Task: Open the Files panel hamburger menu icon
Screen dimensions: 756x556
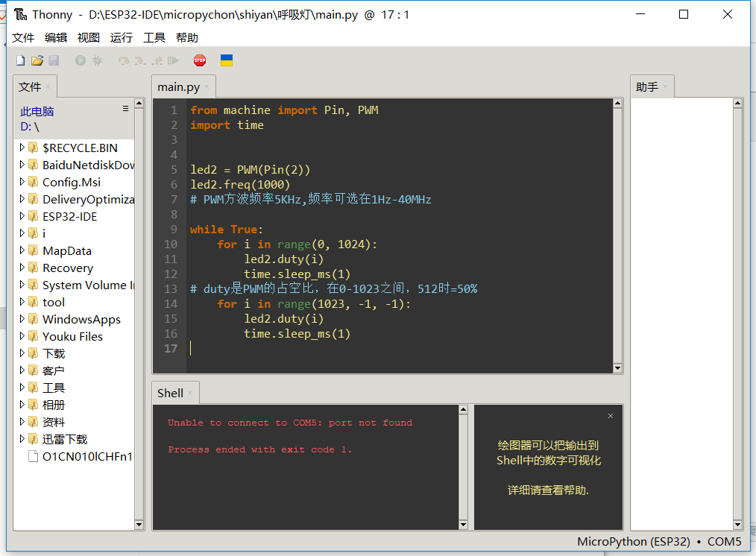Action: (x=125, y=109)
